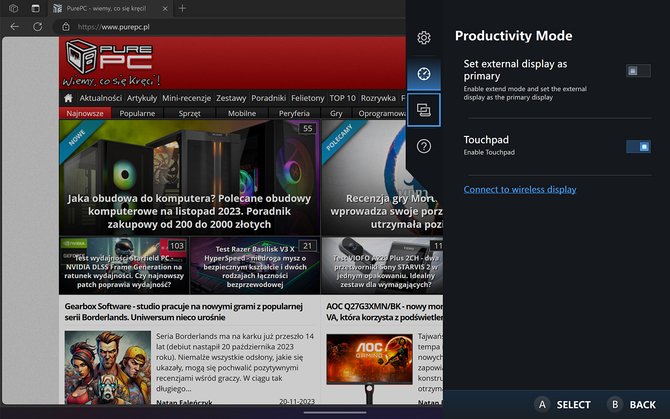Screen dimensions: 670x419
Task: Click the A SELECT button
Action: [562, 404]
